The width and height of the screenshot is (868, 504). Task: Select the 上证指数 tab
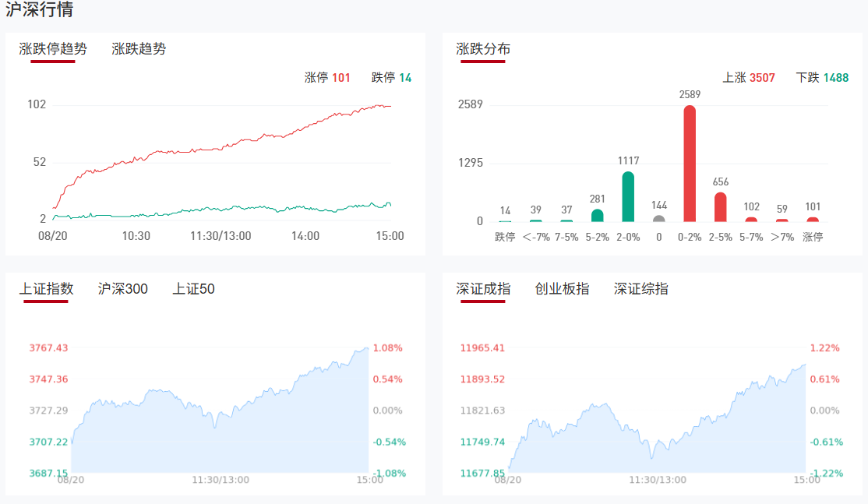click(47, 289)
